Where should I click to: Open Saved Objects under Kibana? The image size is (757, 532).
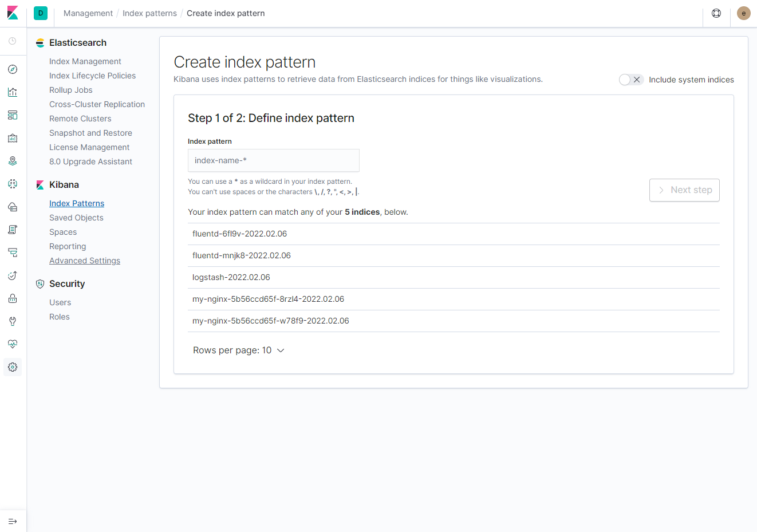click(76, 218)
